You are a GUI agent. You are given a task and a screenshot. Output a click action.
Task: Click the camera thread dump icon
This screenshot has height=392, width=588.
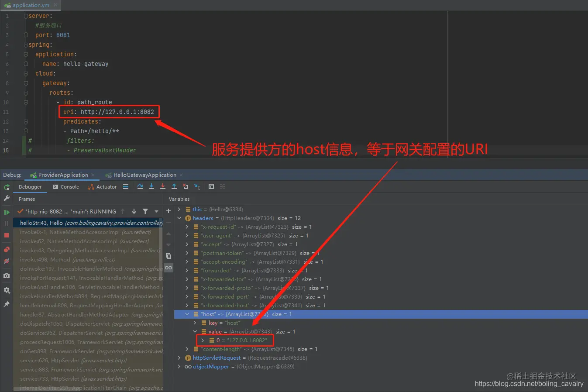click(x=7, y=275)
